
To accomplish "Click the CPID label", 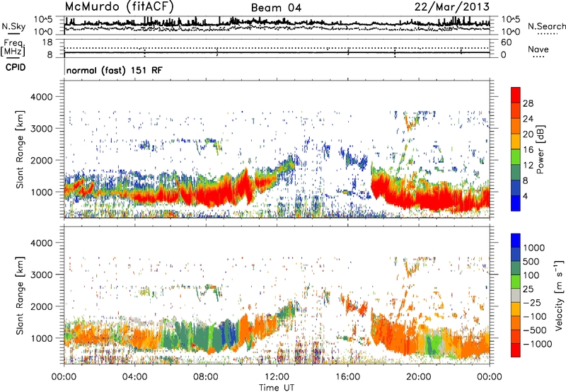I will (16, 67).
